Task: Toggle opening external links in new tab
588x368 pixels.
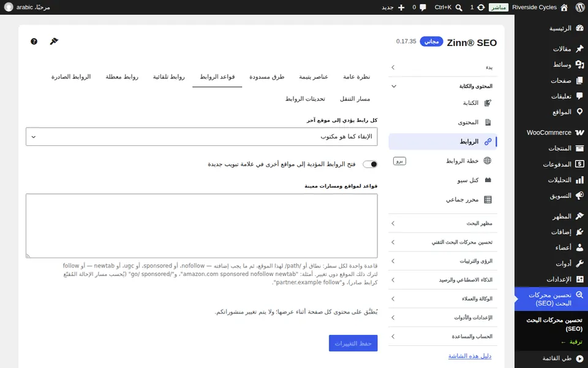Action: [x=370, y=164]
